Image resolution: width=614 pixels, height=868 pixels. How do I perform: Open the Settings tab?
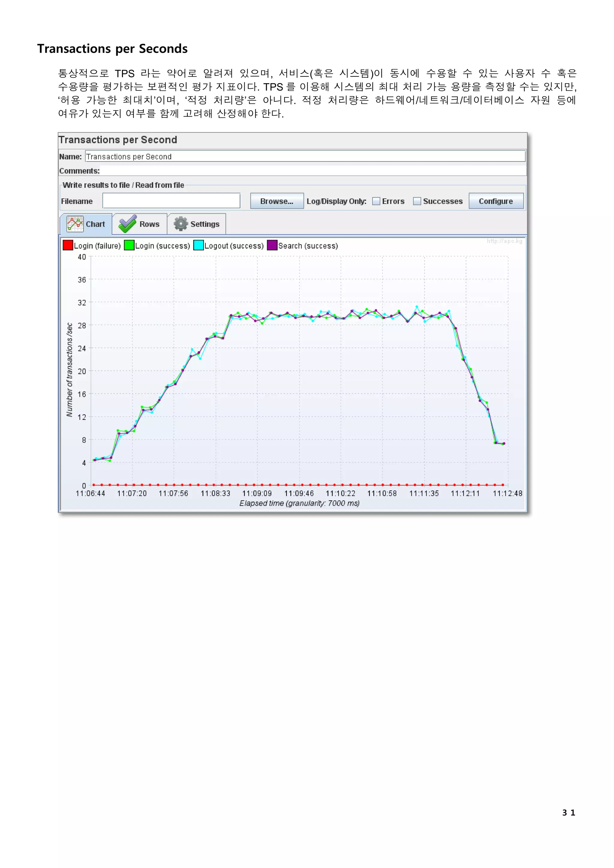205,224
